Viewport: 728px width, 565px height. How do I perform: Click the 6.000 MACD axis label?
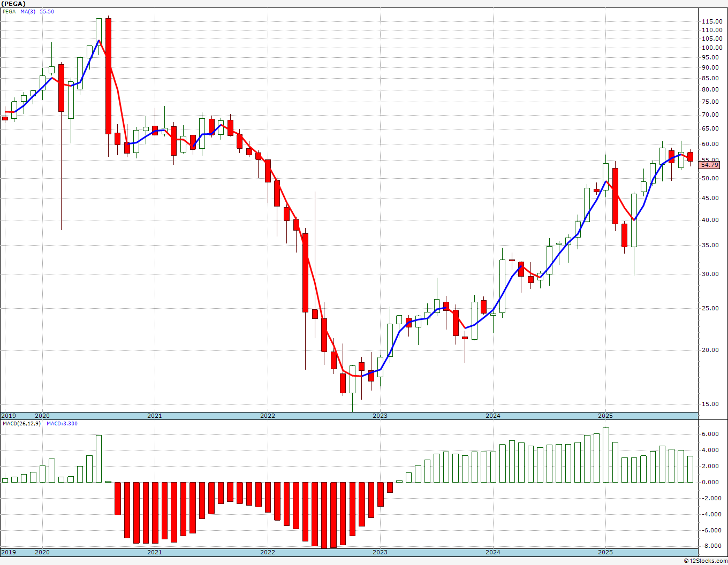tap(710, 434)
